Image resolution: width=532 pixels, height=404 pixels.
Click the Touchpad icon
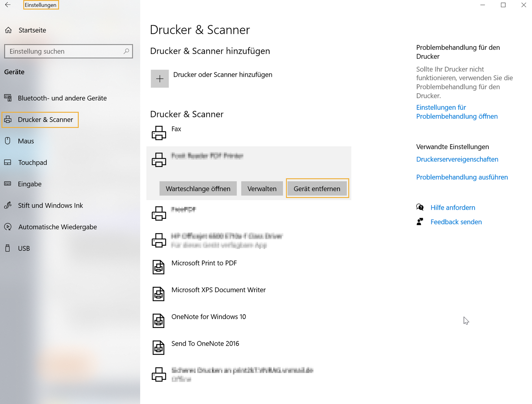tap(8, 162)
